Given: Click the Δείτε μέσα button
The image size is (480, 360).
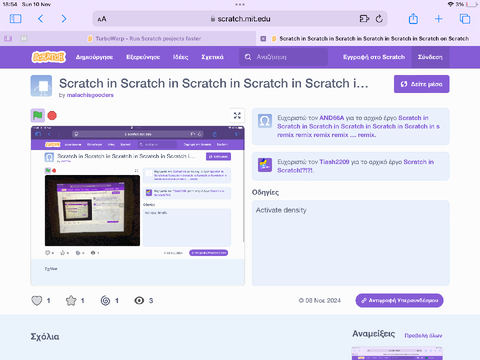Looking at the screenshot, I should click(x=422, y=84).
